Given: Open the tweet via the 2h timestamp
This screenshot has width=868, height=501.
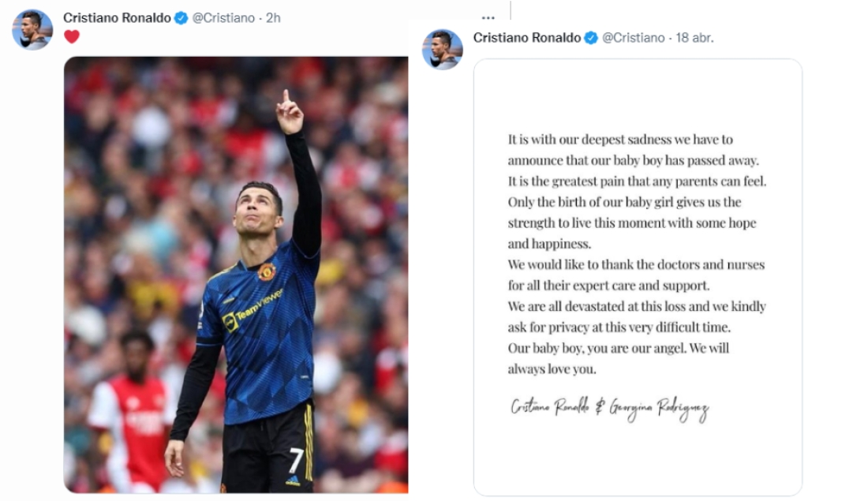Looking at the screenshot, I should coord(274,18).
